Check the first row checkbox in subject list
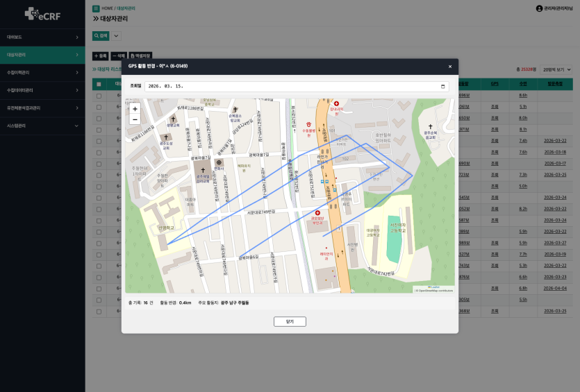The height and width of the screenshot is (392, 580). point(99,96)
